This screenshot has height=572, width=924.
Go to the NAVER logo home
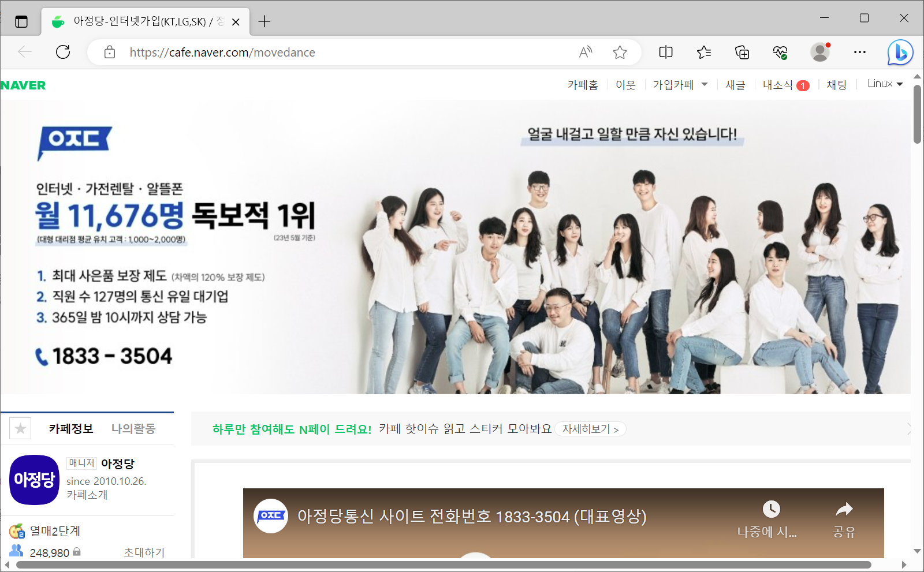(x=23, y=85)
